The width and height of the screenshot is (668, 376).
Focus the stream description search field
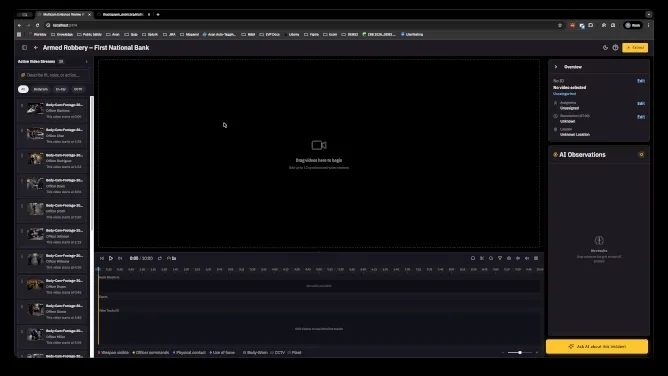click(x=54, y=75)
